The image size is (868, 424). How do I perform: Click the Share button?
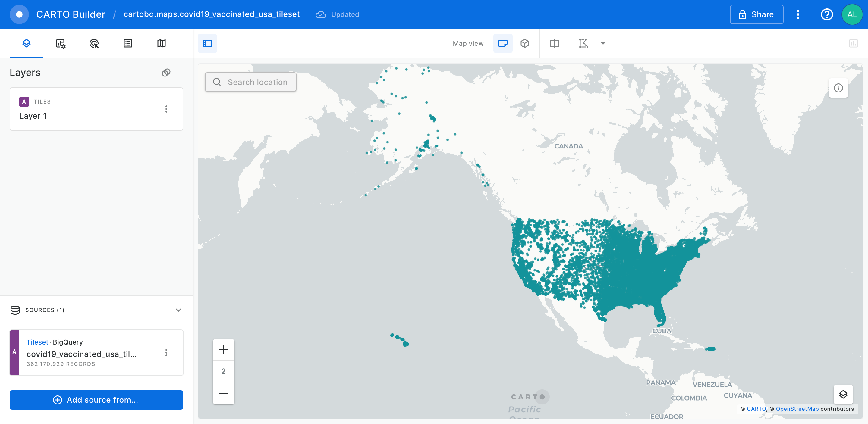(x=756, y=14)
